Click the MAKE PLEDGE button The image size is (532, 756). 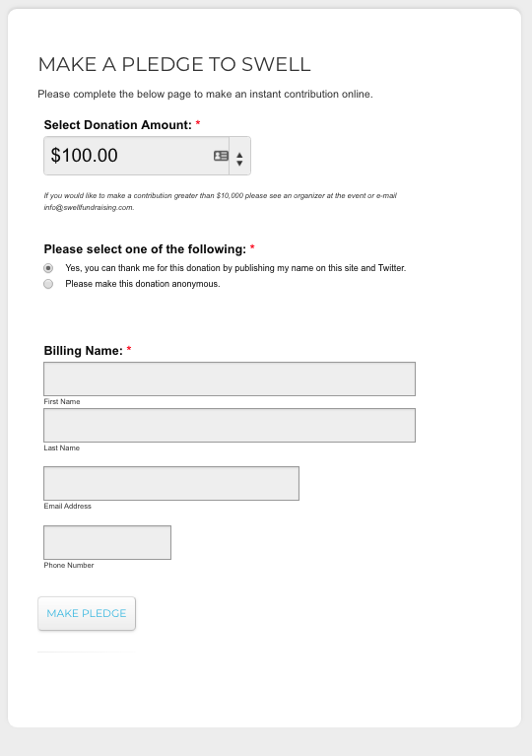[x=87, y=613]
